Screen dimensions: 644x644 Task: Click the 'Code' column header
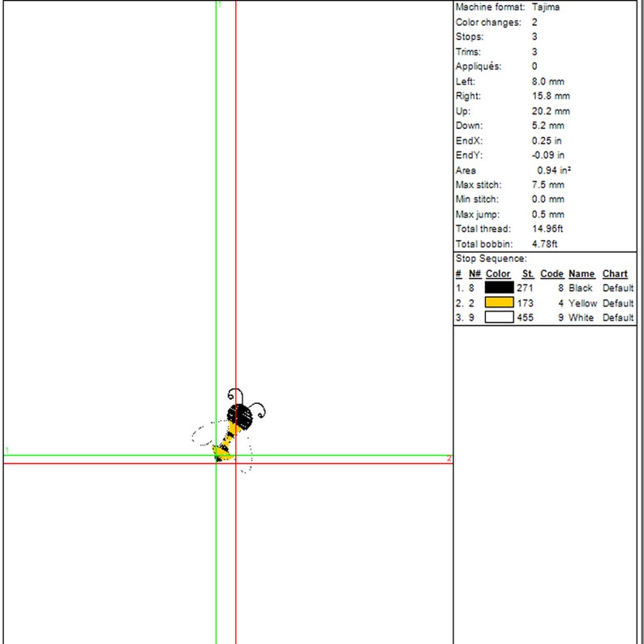pyautogui.click(x=552, y=273)
